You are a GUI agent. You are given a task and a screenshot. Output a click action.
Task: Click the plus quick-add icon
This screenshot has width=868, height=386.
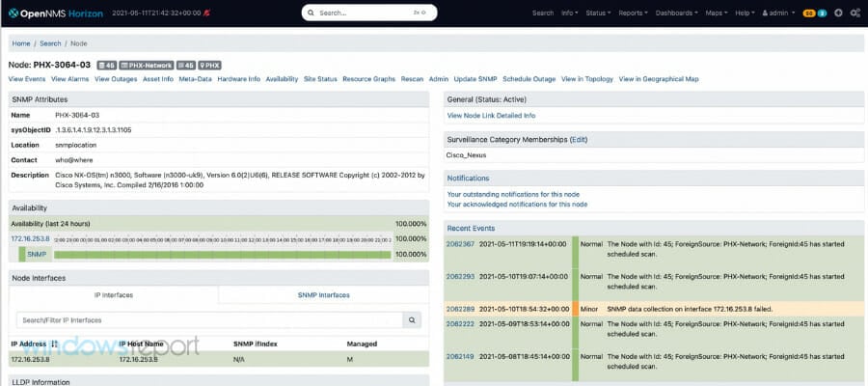(838, 13)
